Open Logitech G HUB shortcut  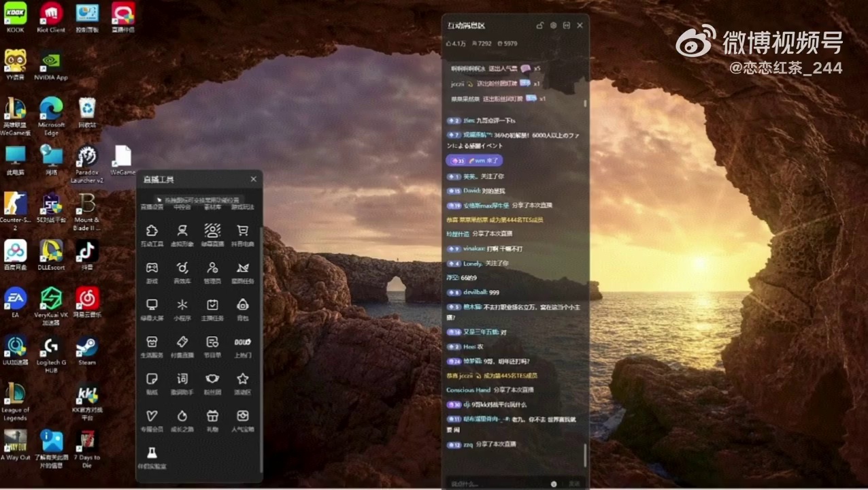click(51, 355)
